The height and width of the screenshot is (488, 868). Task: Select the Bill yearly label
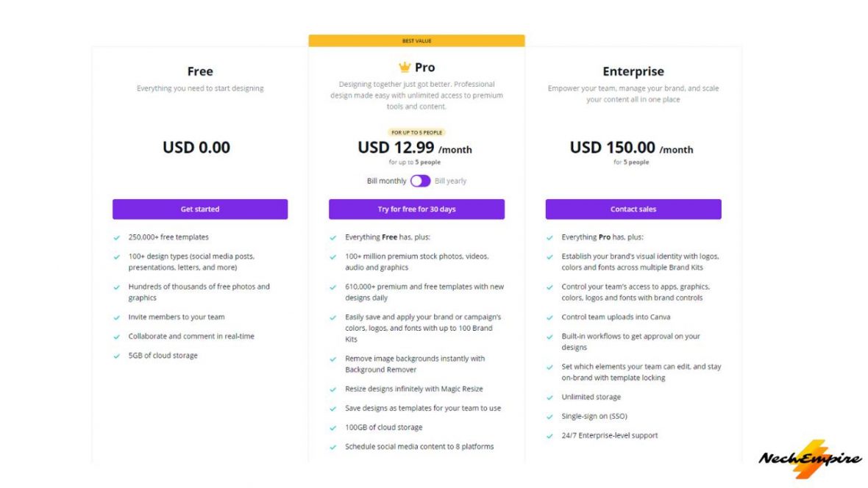tap(450, 181)
